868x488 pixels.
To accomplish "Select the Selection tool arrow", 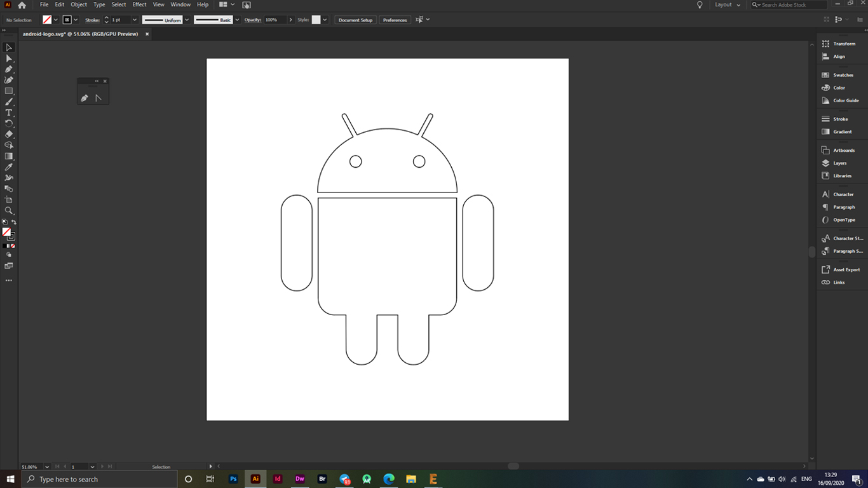I will [9, 48].
